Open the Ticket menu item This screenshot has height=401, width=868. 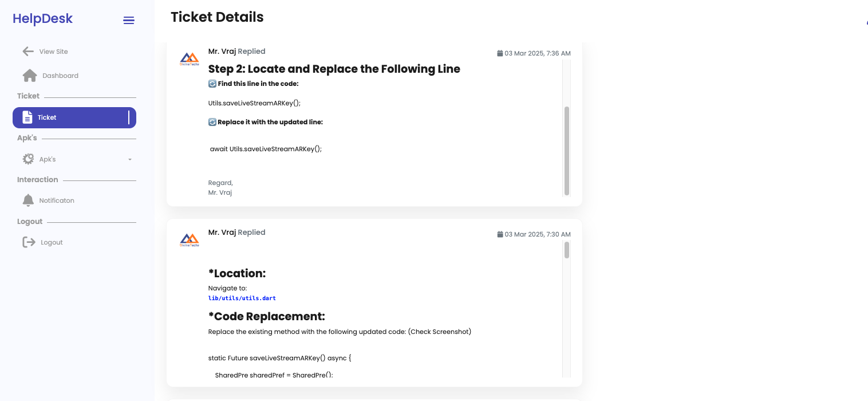74,117
